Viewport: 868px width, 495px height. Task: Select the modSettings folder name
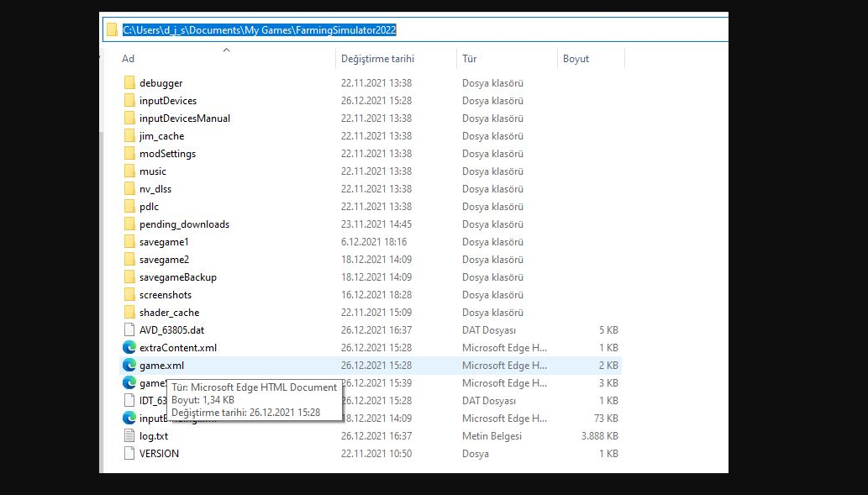point(167,154)
